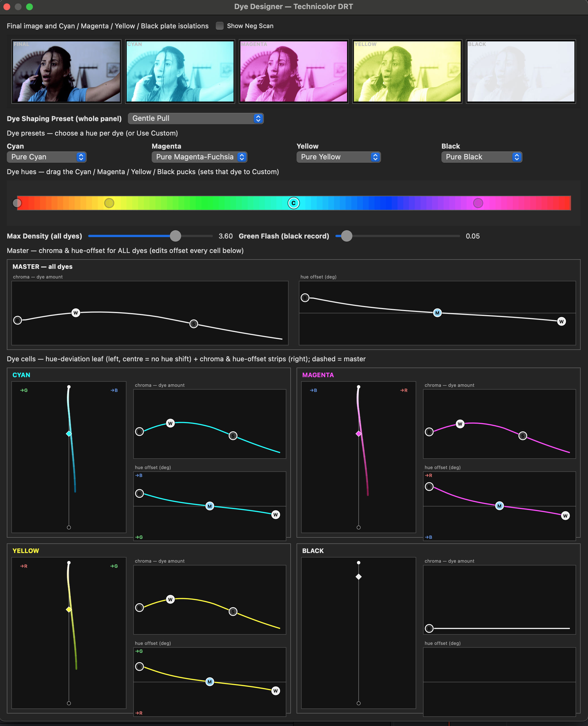Click the Max Density value 3.60

tap(226, 236)
